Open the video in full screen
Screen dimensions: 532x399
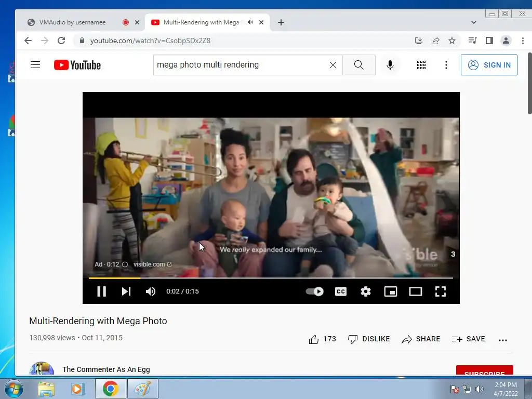click(441, 291)
